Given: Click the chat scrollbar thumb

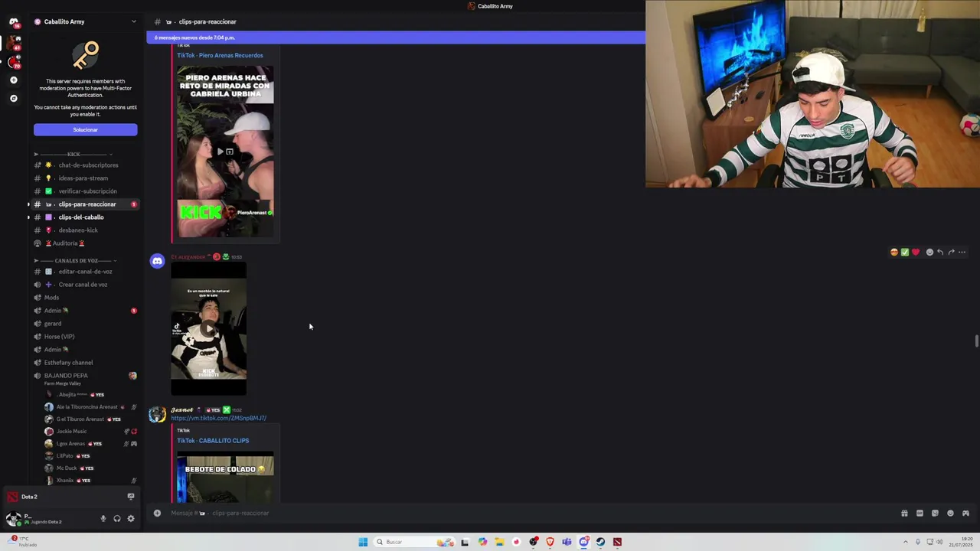Looking at the screenshot, I should tap(976, 341).
